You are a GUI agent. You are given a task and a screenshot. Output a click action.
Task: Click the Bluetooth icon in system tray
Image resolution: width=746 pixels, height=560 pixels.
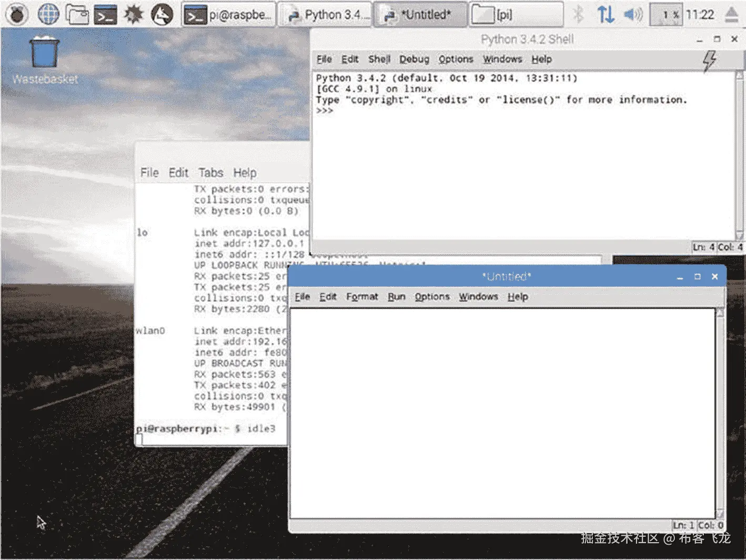coord(579,14)
